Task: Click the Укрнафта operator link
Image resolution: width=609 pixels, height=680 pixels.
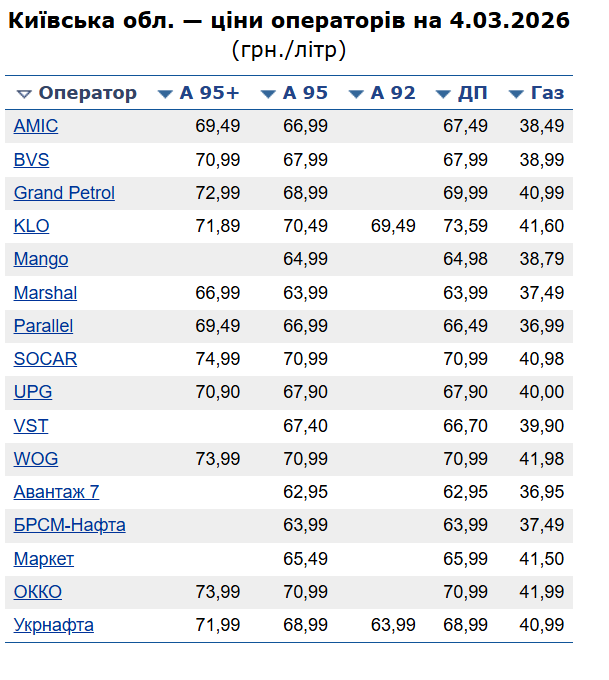Action: [54, 625]
